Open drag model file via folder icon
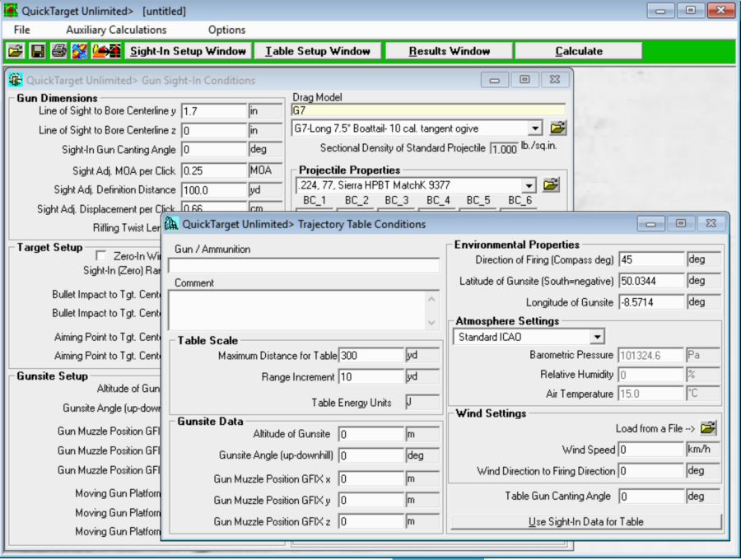This screenshot has width=741, height=560. pos(557,128)
